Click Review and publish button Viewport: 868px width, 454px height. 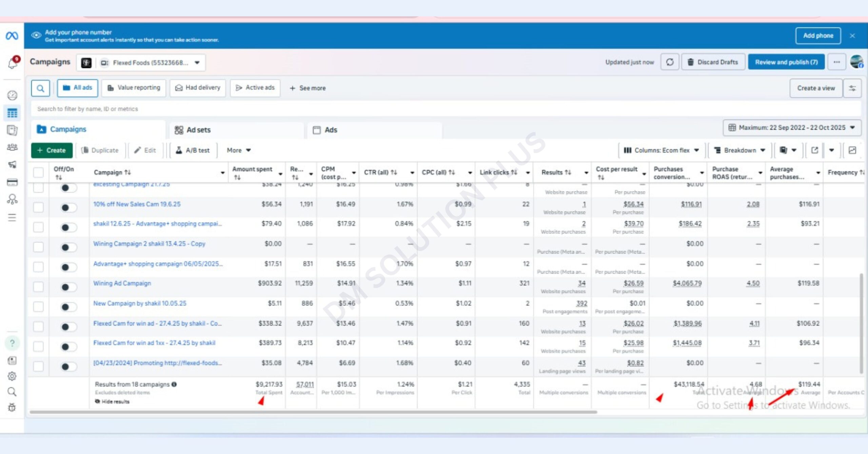tap(786, 62)
